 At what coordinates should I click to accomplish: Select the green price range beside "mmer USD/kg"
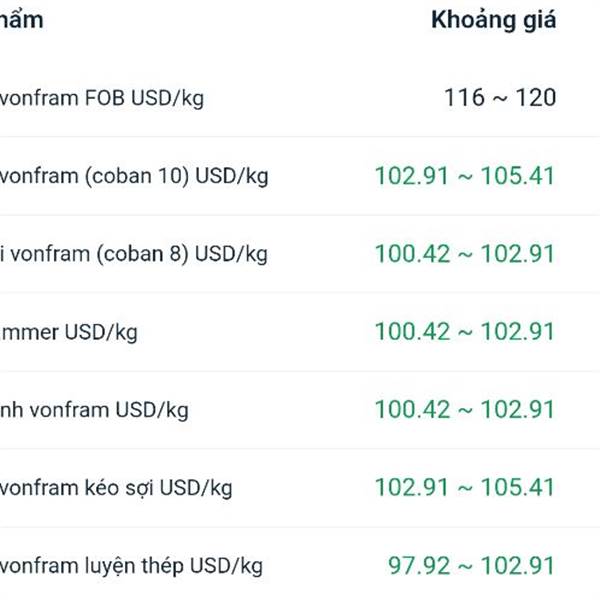tap(464, 332)
